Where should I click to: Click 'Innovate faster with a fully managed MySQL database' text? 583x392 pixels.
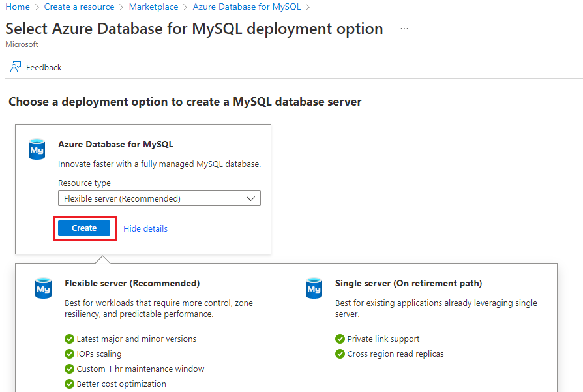pos(160,164)
